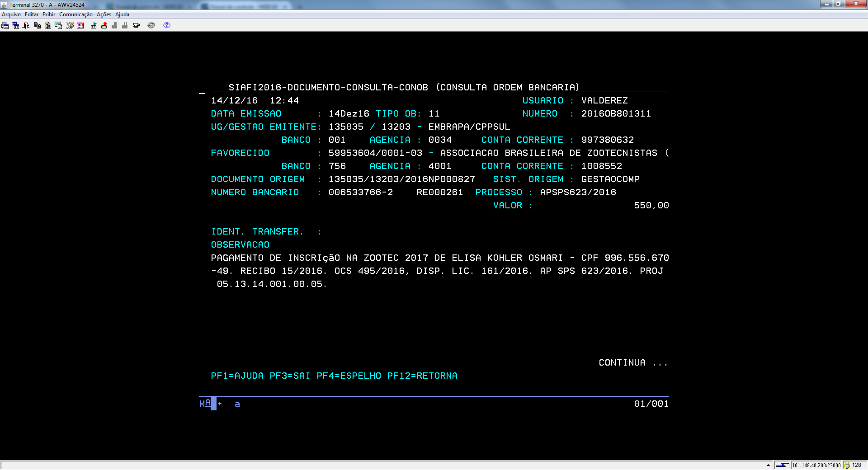The width and height of the screenshot is (868, 470).
Task: Open the Ações menu
Action: pos(104,14)
